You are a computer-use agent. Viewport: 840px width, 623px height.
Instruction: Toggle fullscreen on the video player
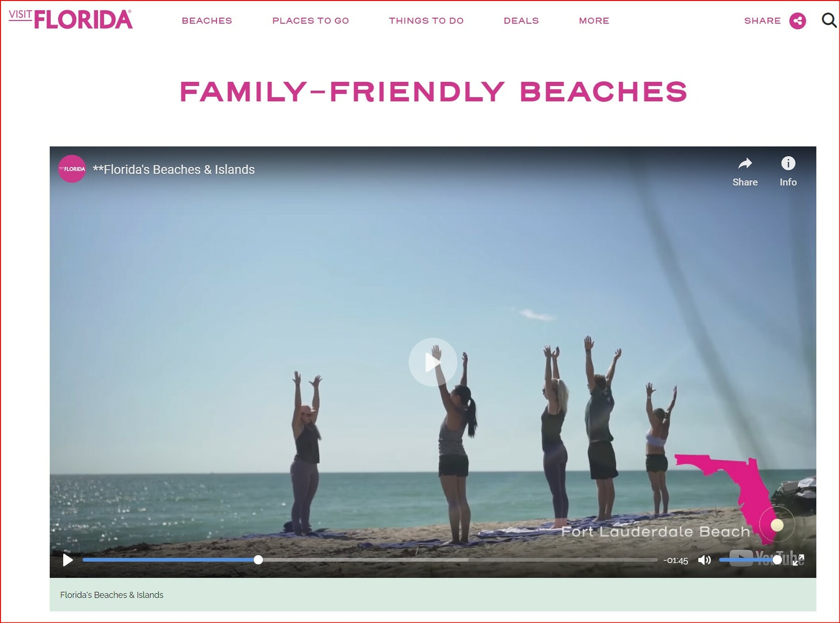pyautogui.click(x=798, y=560)
